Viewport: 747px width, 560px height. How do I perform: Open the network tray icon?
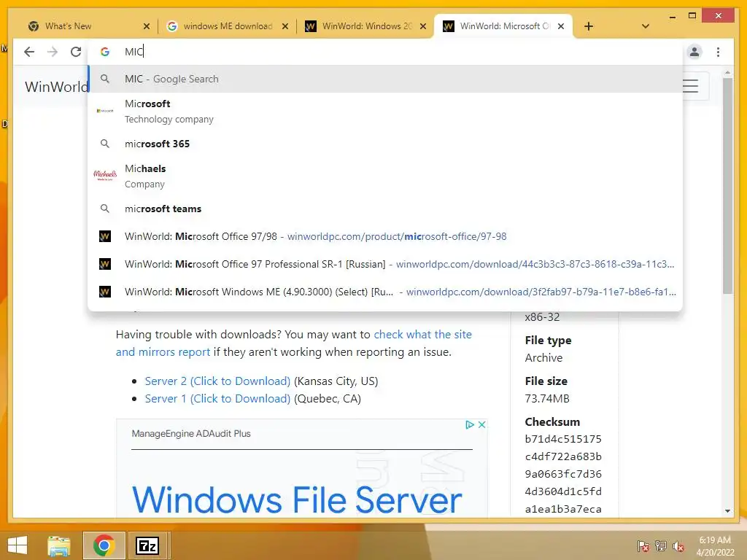click(661, 546)
